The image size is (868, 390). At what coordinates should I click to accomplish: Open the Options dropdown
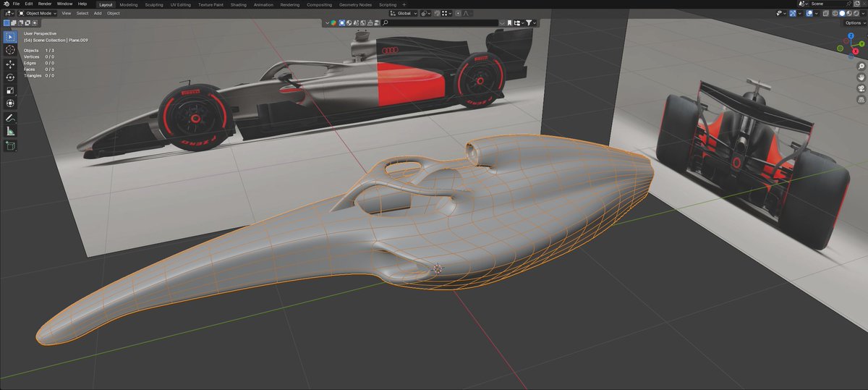point(856,23)
